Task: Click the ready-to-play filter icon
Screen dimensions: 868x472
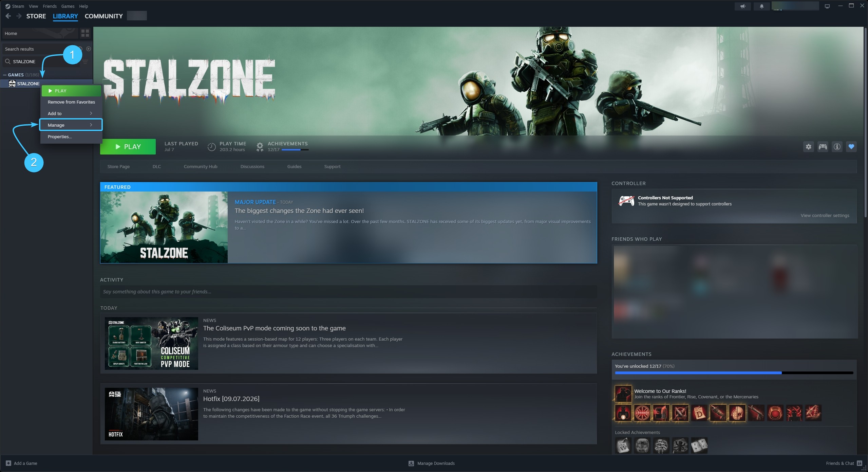Action: point(89,49)
